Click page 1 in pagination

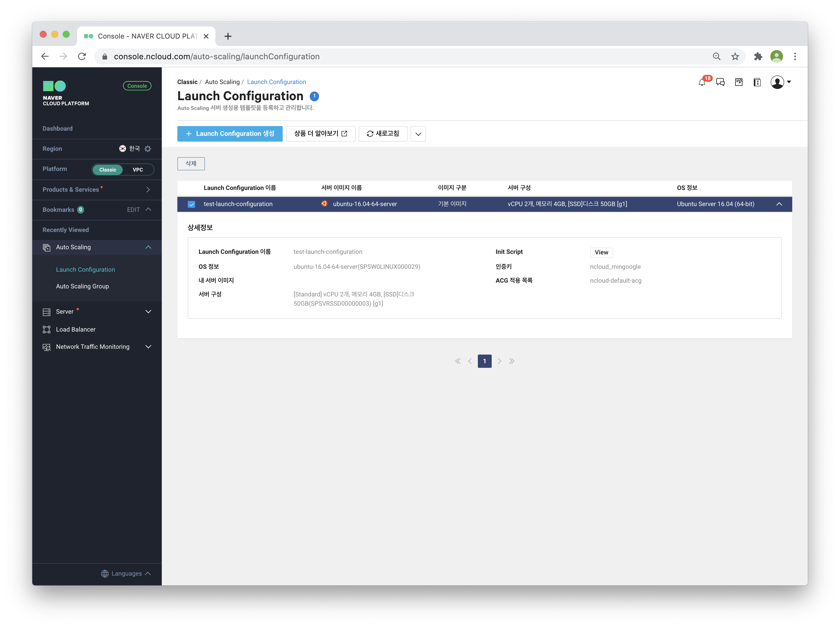click(484, 361)
